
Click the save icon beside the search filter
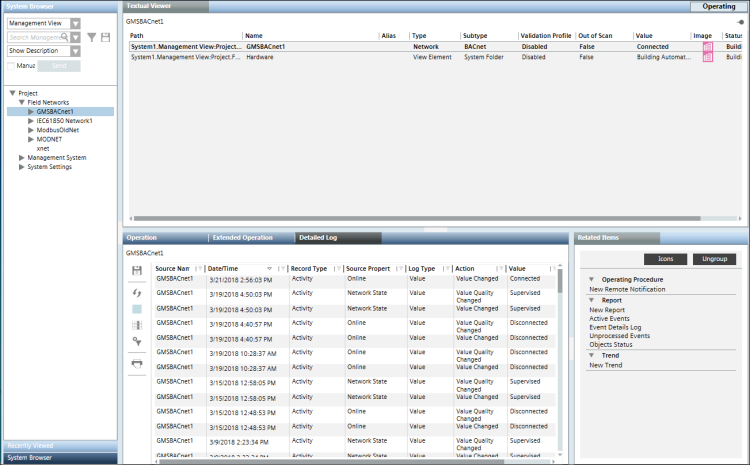click(105, 37)
